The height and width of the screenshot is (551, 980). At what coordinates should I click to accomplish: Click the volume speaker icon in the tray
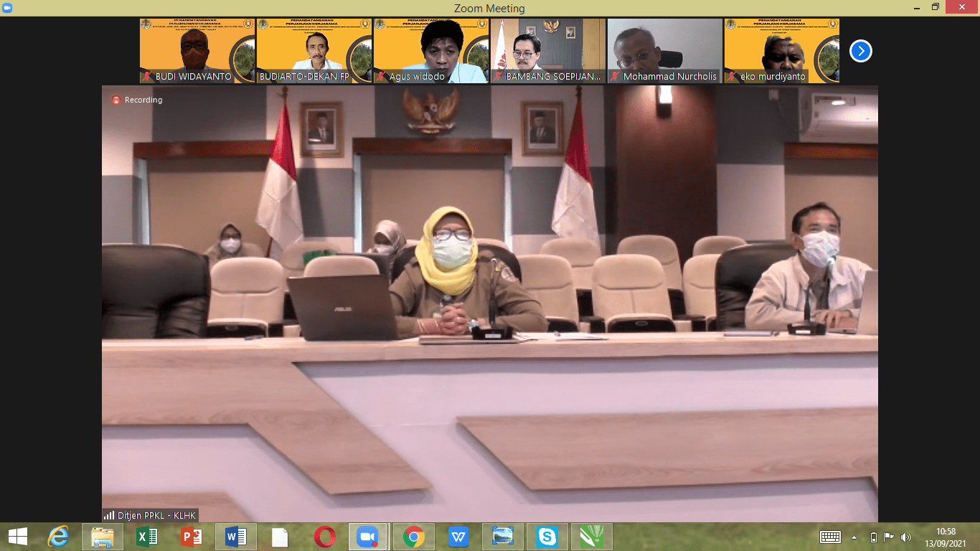905,537
